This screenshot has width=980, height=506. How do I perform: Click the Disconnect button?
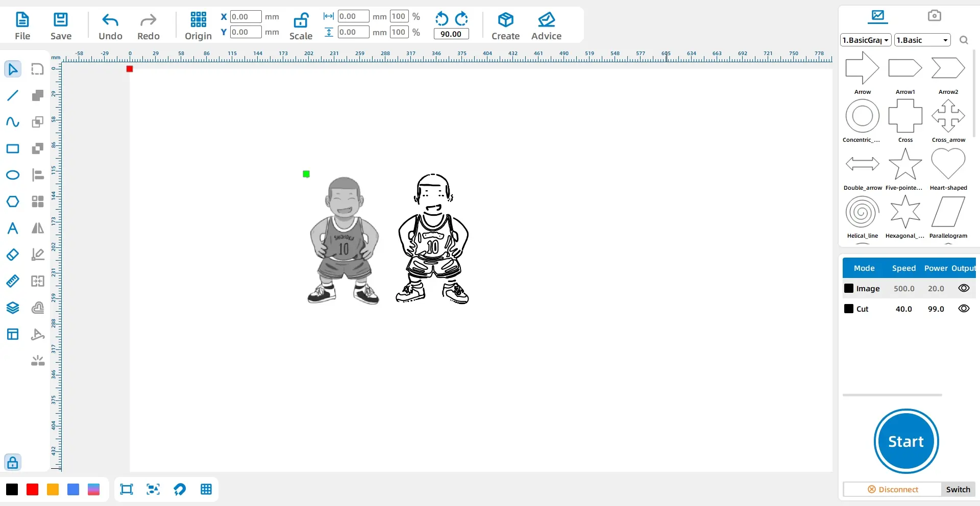pyautogui.click(x=893, y=490)
